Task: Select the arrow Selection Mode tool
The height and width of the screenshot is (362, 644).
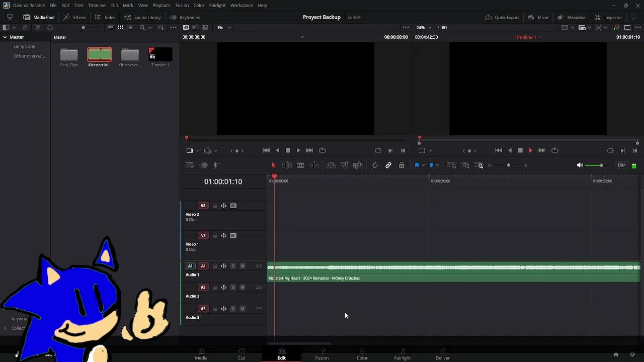Action: click(273, 165)
